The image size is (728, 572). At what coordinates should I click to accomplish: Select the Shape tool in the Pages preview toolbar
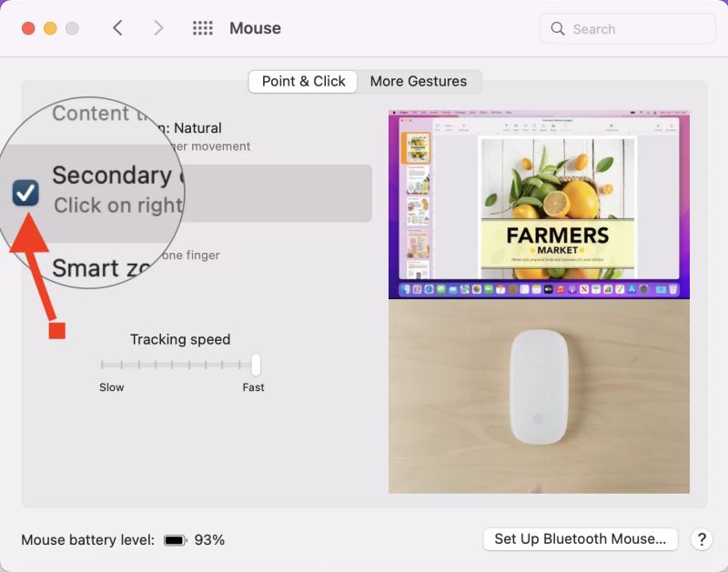(543, 127)
